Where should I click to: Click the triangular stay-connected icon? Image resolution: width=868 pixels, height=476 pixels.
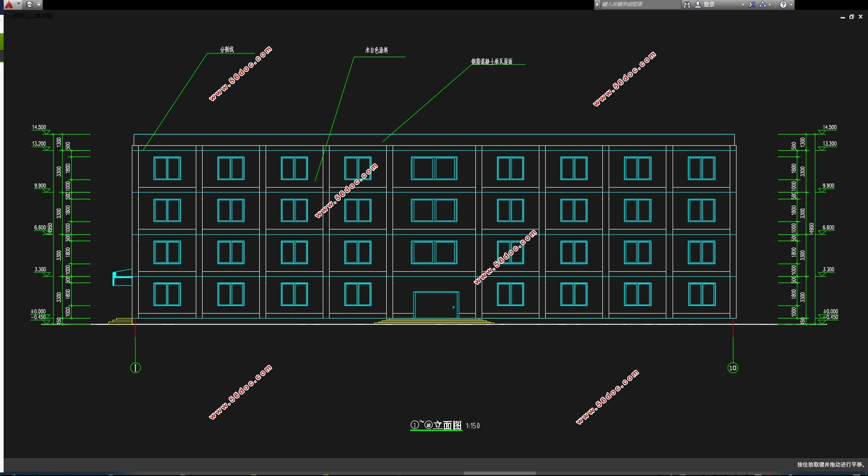(763, 4)
